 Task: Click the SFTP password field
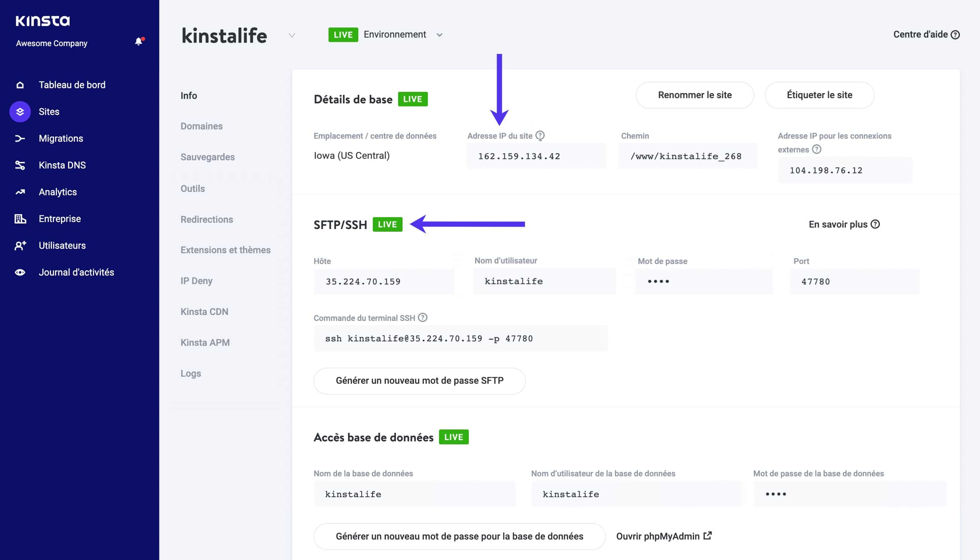pyautogui.click(x=704, y=281)
